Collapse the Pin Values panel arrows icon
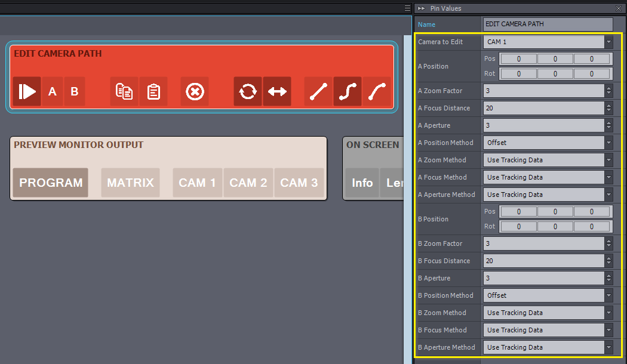 click(x=422, y=8)
